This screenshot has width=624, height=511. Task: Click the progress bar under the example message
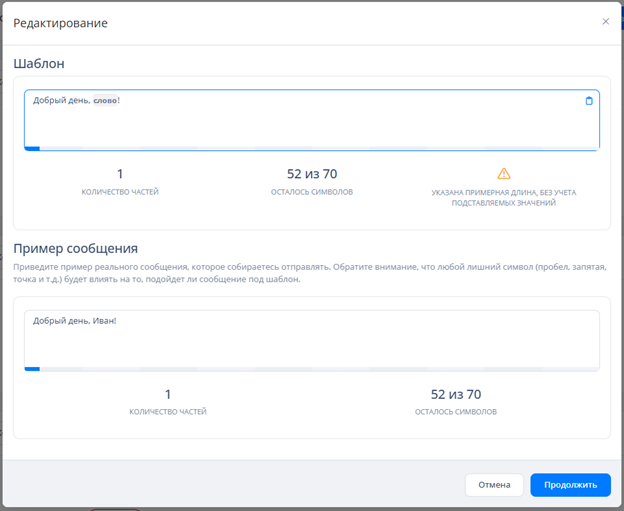pyautogui.click(x=311, y=369)
